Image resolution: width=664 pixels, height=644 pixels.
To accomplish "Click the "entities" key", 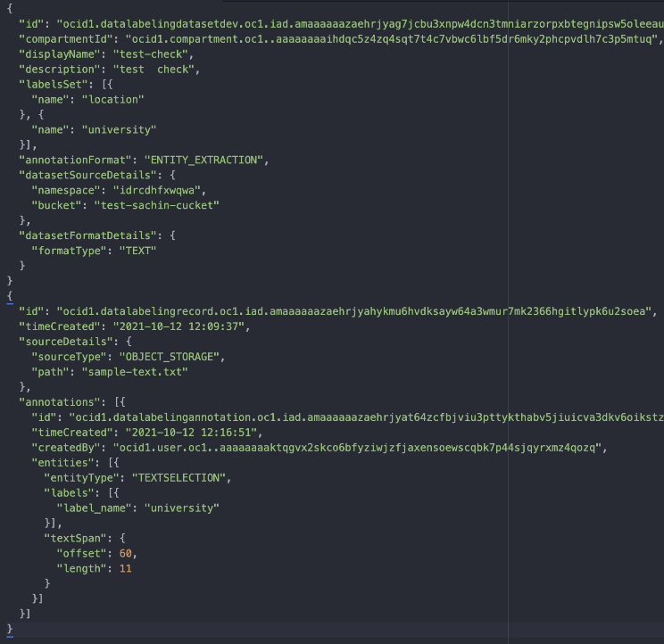I will point(66,462).
